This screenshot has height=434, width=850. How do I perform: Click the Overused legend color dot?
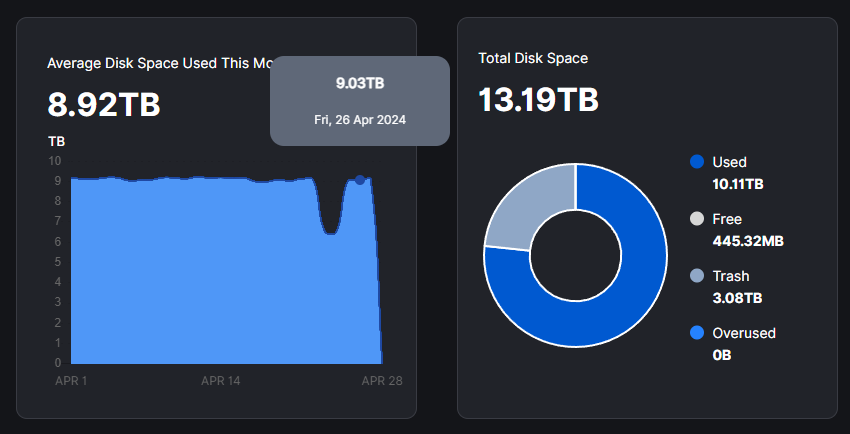697,333
